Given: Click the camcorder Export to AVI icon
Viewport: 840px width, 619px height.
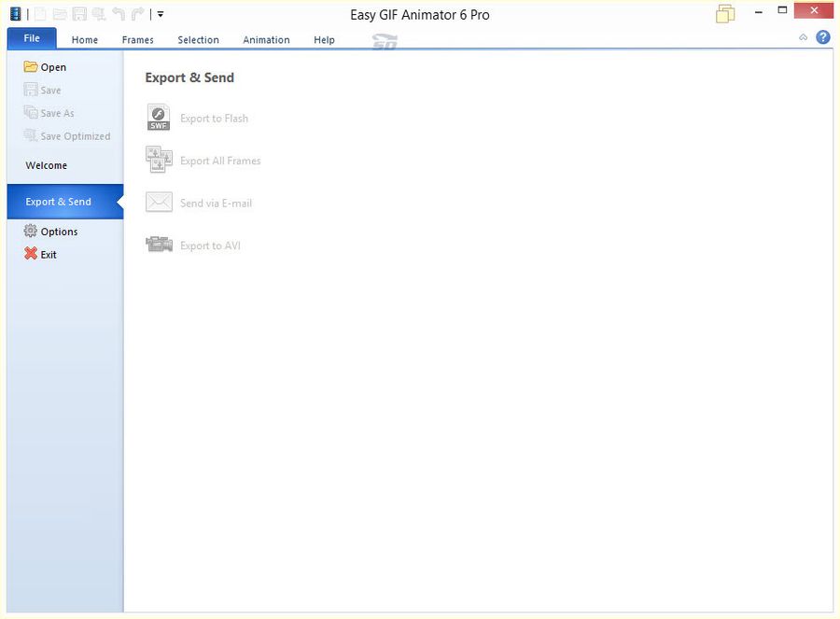Looking at the screenshot, I should [159, 245].
